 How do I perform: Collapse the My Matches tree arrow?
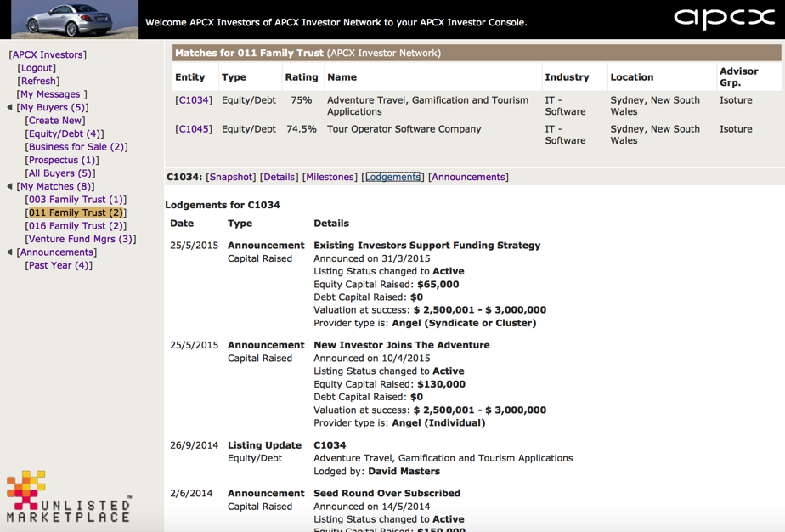tap(9, 186)
